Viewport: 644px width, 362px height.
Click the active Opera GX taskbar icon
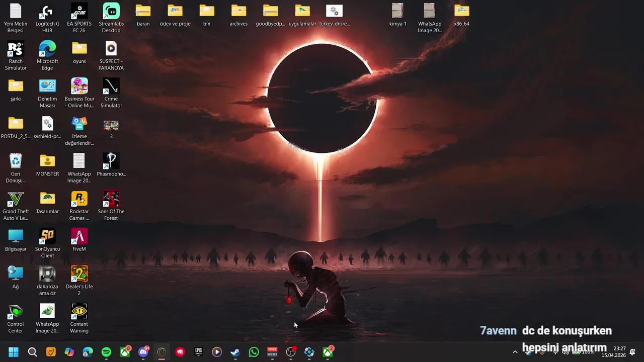162,352
